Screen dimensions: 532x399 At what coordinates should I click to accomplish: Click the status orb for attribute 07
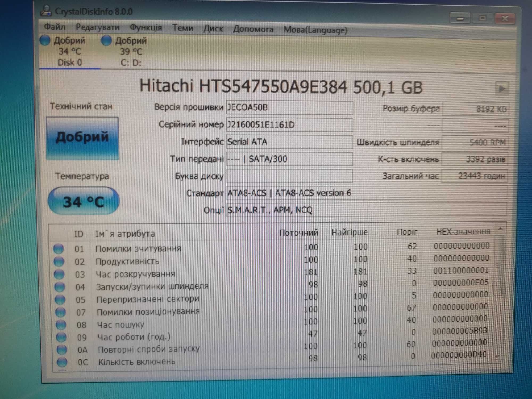tap(60, 312)
